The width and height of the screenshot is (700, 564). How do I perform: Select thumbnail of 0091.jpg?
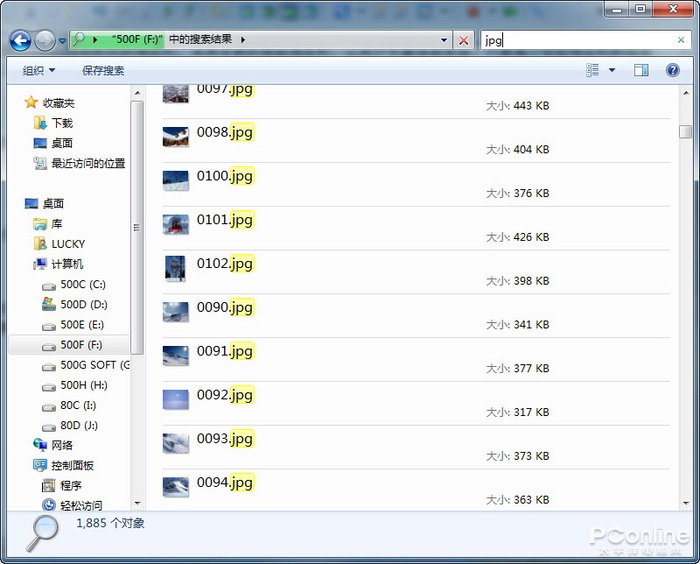pos(175,355)
